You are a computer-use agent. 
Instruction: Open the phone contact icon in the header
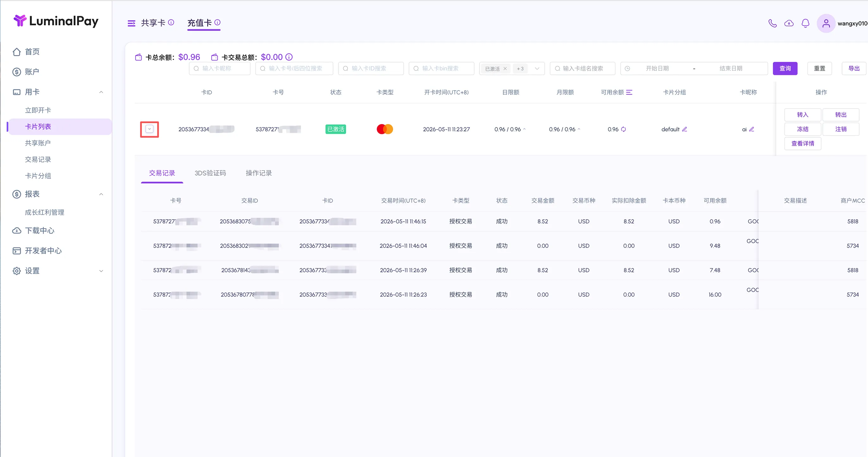772,23
